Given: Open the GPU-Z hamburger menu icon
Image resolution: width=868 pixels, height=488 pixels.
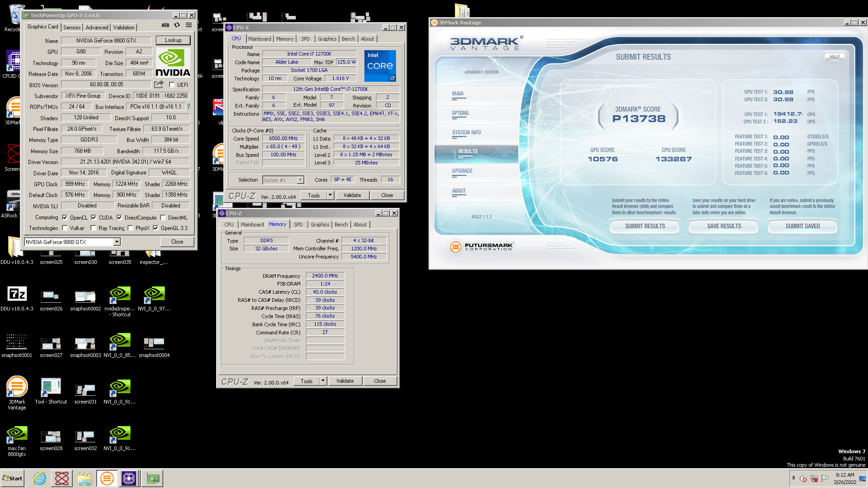Looking at the screenshot, I should [x=189, y=25].
